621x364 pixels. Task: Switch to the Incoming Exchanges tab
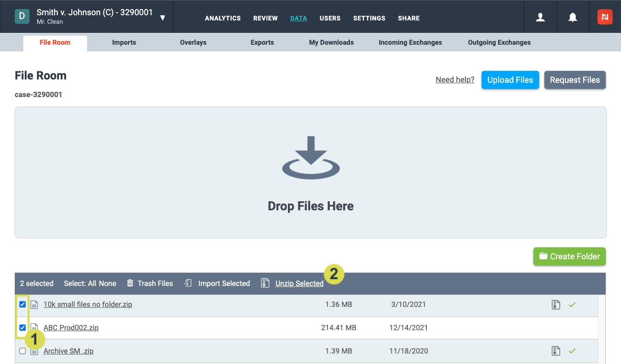click(x=410, y=42)
